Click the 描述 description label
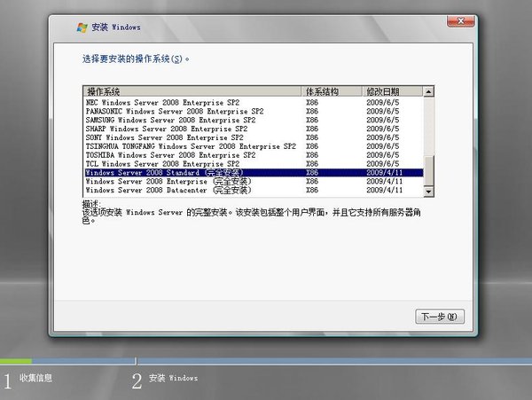The width and height of the screenshot is (532, 400). tap(91, 204)
